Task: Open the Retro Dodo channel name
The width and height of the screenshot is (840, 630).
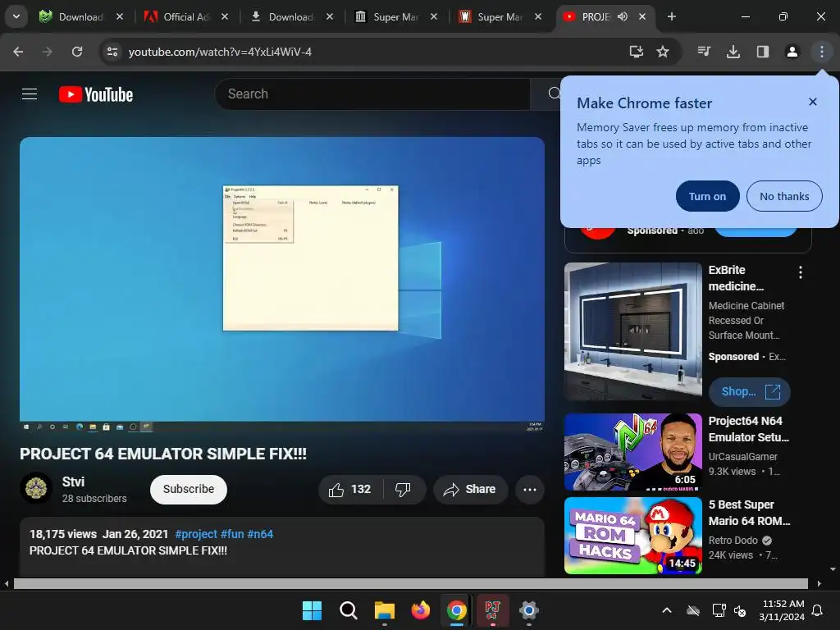Action: tap(733, 540)
